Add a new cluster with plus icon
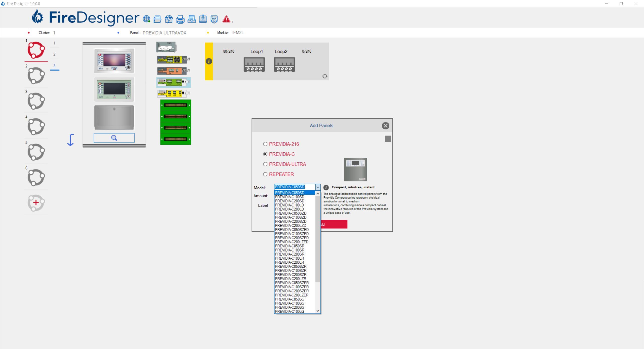 pos(36,203)
